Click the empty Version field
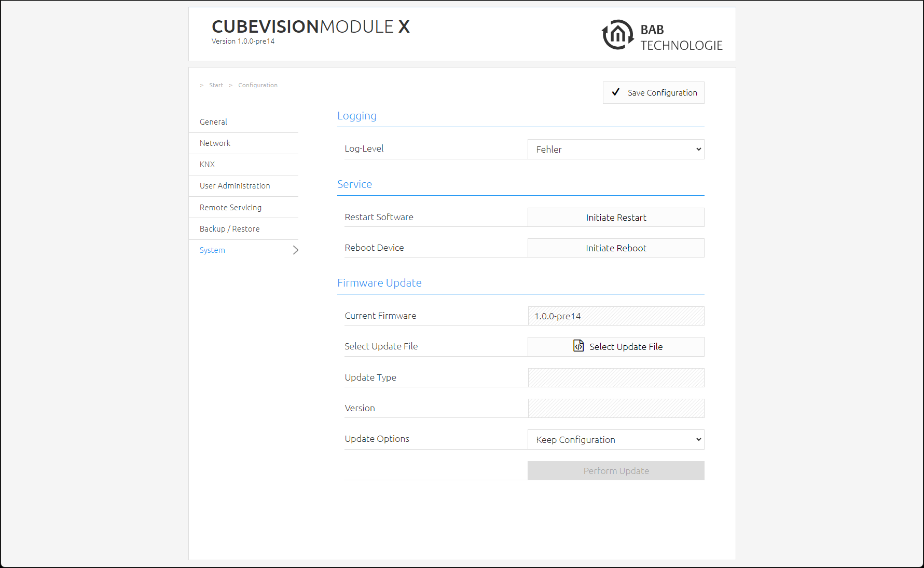The width and height of the screenshot is (924, 568). click(x=616, y=408)
